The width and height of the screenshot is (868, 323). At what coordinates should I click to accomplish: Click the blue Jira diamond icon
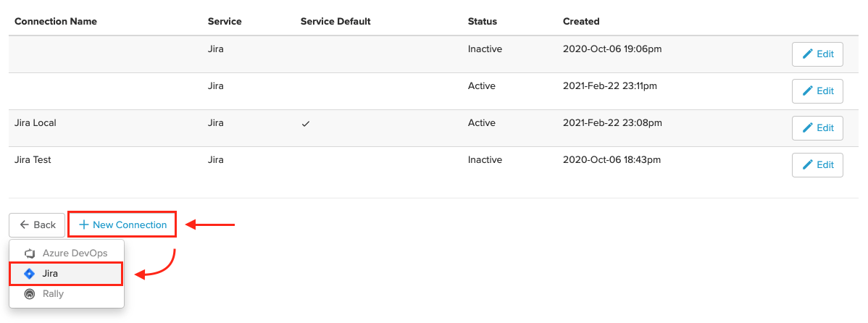coord(30,274)
